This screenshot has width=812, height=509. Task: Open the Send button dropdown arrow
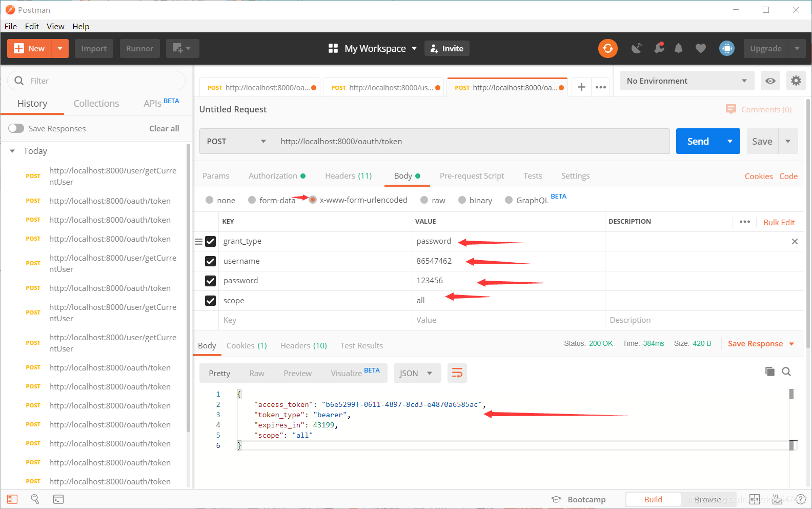click(x=730, y=141)
